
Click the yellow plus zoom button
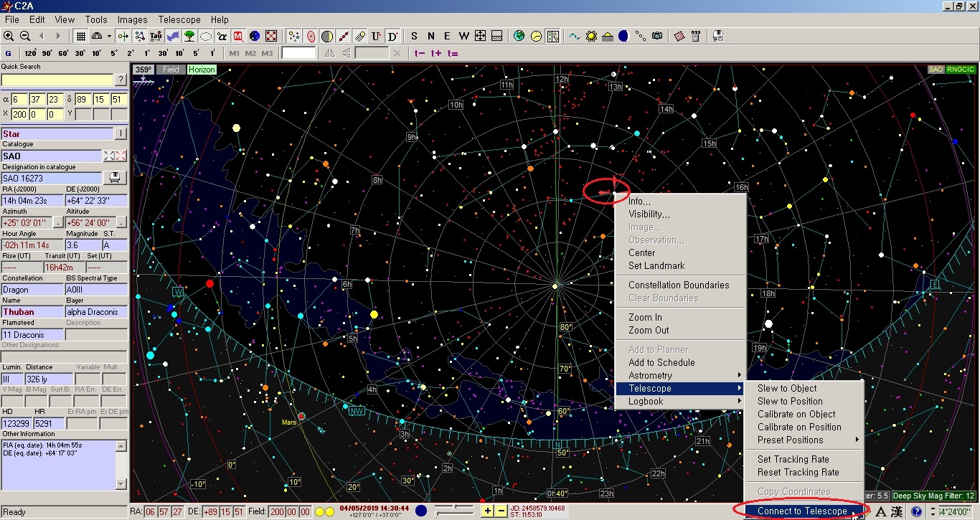[x=487, y=511]
